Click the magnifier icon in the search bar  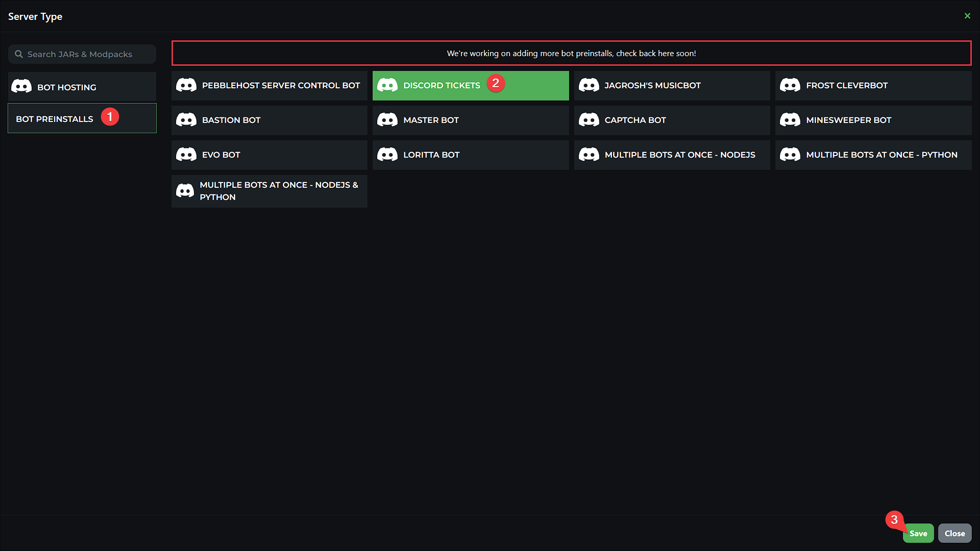19,54
